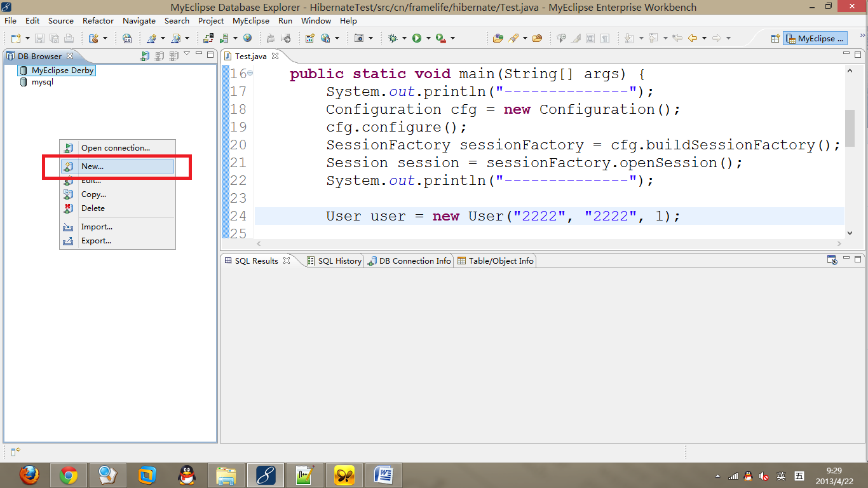The width and height of the screenshot is (868, 488).
Task: Select the MyEclipse perspective button
Action: 815,38
